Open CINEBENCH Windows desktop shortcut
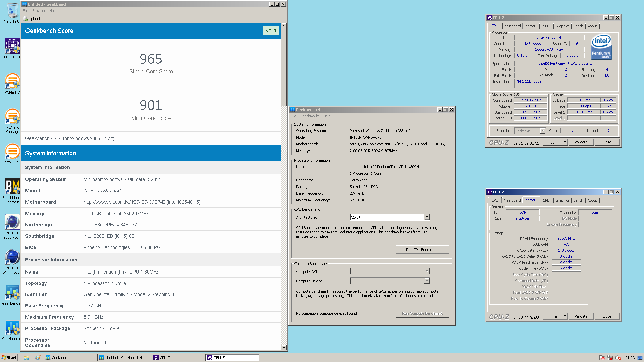This screenshot has height=362, width=644. [x=12, y=261]
